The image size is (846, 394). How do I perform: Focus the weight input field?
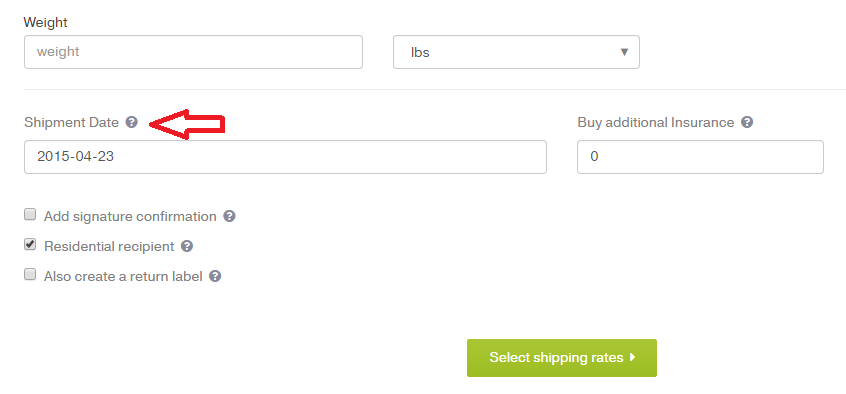[193, 52]
